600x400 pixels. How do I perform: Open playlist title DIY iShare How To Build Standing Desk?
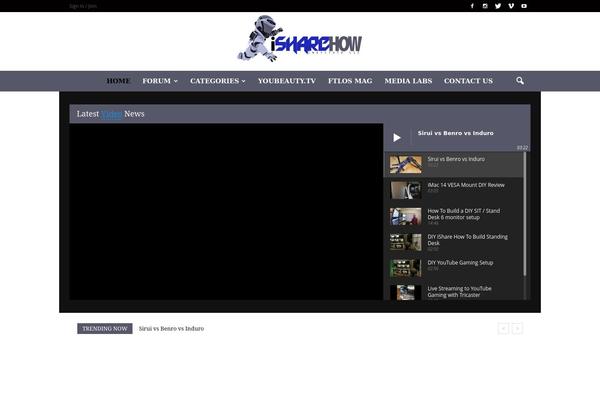(468, 240)
